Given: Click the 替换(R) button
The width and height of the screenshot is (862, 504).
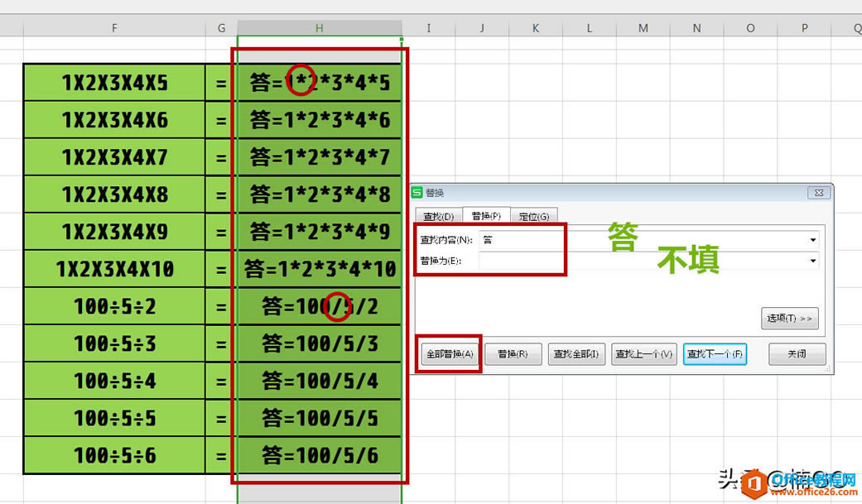Looking at the screenshot, I should coord(513,354).
